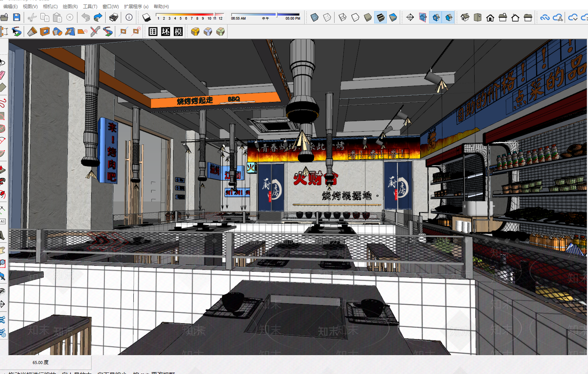Open the 绘图(R) menu
Viewport: 588px width, 374px height.
point(70,6)
